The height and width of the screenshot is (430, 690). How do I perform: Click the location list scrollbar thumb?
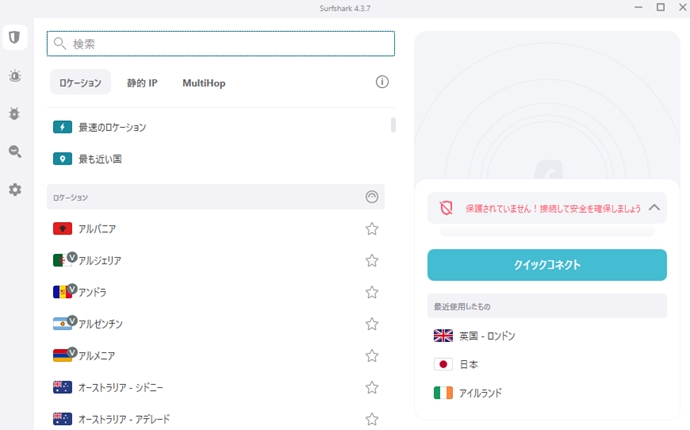click(x=393, y=125)
